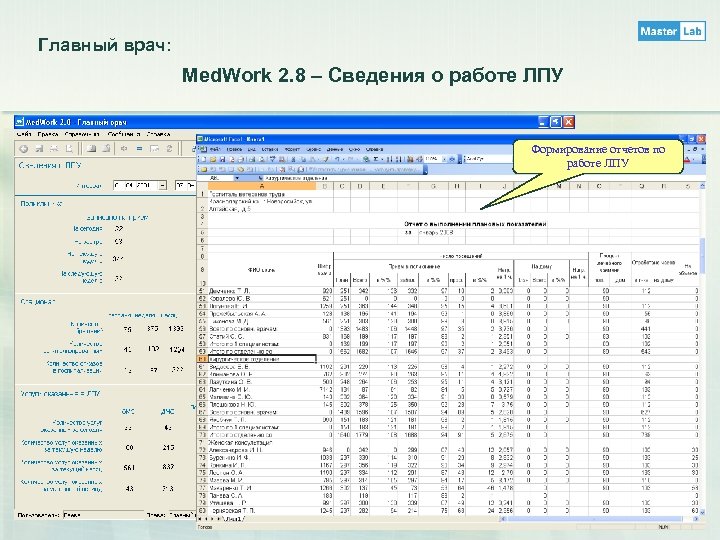The image size is (720, 540).
Task: Open Справка menu in MedWork window
Action: coord(158,135)
